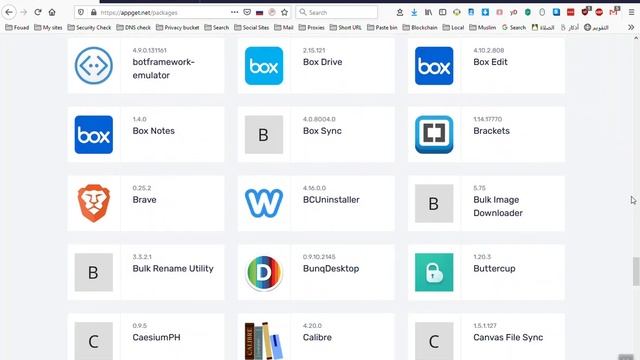
Task: Open the botframework-emulator package link
Action: pyautogui.click(x=163, y=69)
